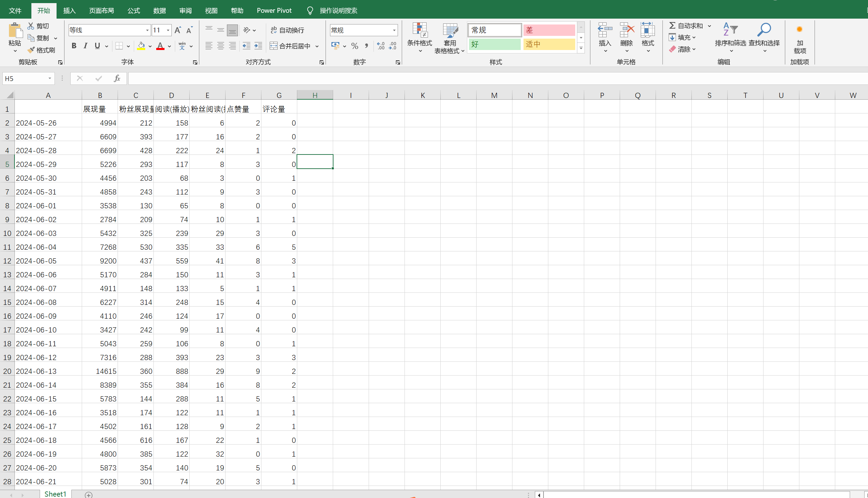Increase indent icon

click(x=258, y=46)
